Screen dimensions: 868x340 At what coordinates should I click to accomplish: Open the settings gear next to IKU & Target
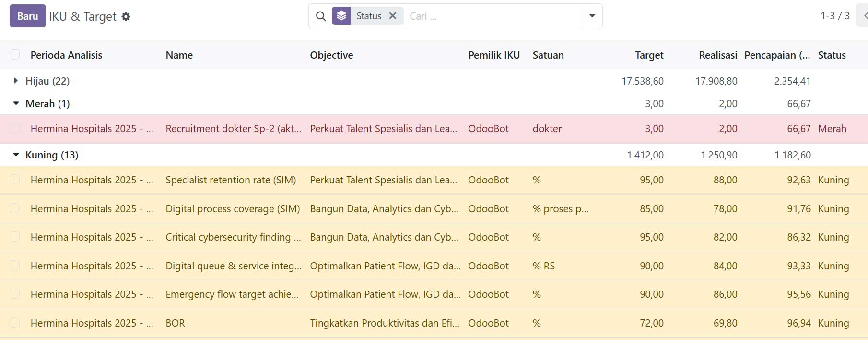point(126,16)
